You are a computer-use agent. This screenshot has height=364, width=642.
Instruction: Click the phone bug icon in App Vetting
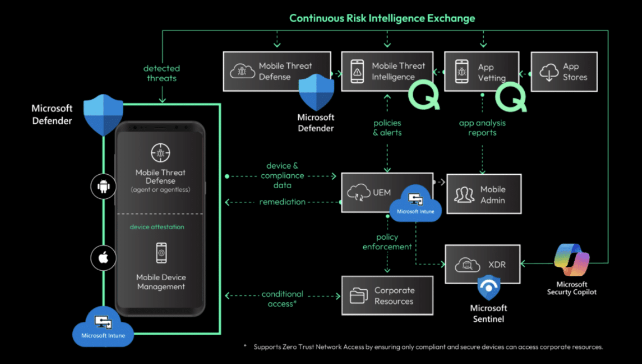point(462,72)
